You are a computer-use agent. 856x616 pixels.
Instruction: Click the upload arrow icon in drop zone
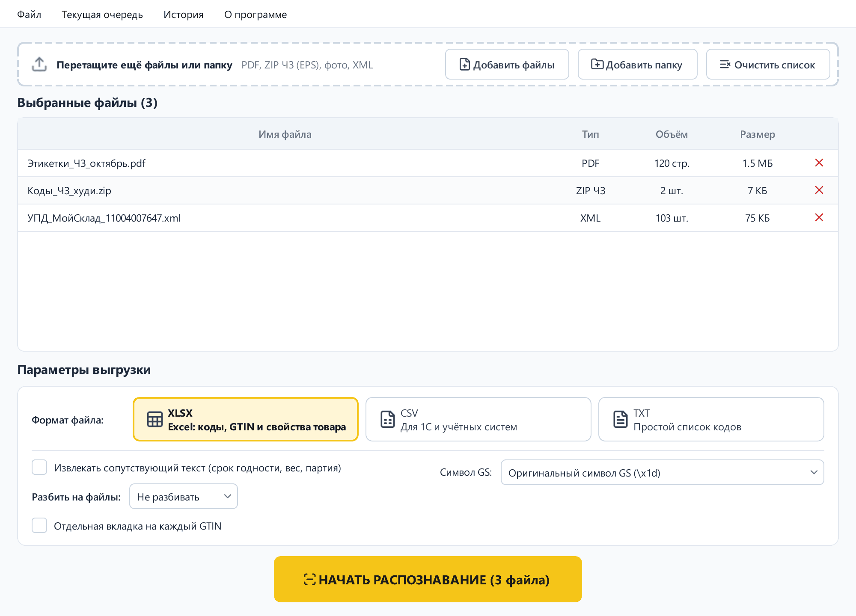click(39, 64)
